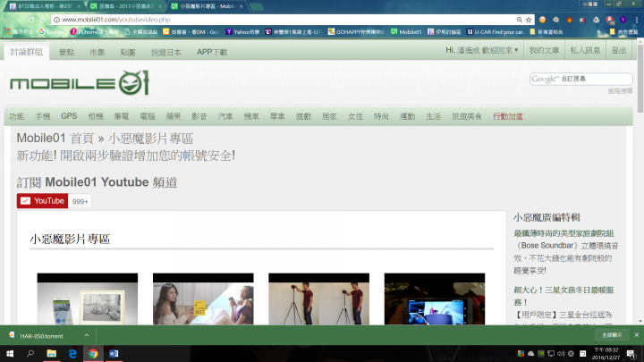The image size is (644, 362).
Task: Select the APP下載 site tab
Action: (x=212, y=52)
